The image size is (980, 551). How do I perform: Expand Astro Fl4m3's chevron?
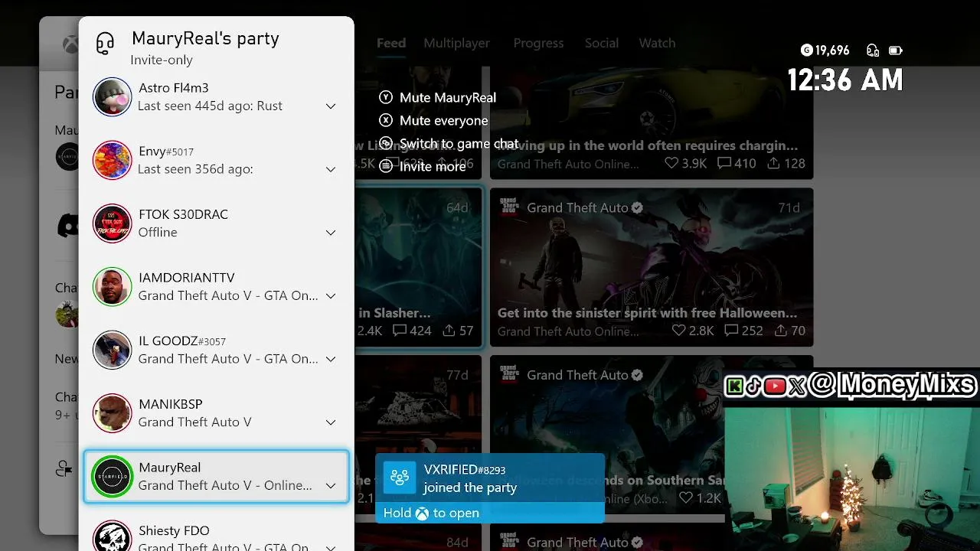pos(331,106)
